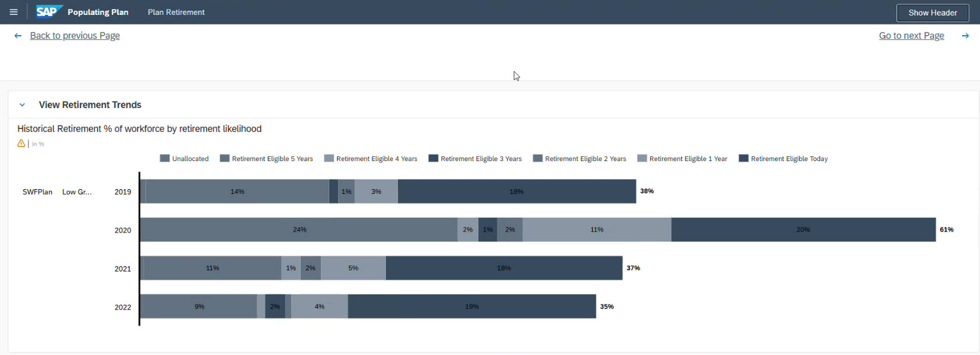Viewport: 980px width, 355px height.
Task: Click the next page arrow icon
Action: [965, 36]
